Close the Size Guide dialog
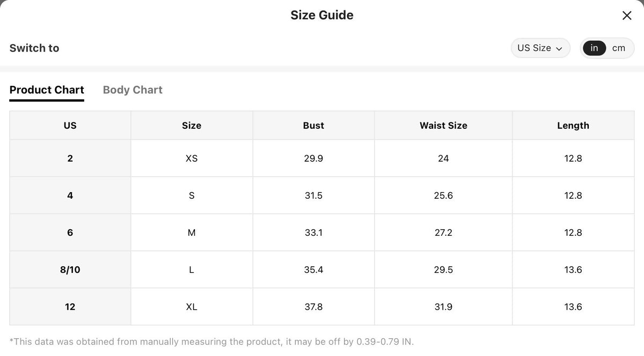 [626, 16]
